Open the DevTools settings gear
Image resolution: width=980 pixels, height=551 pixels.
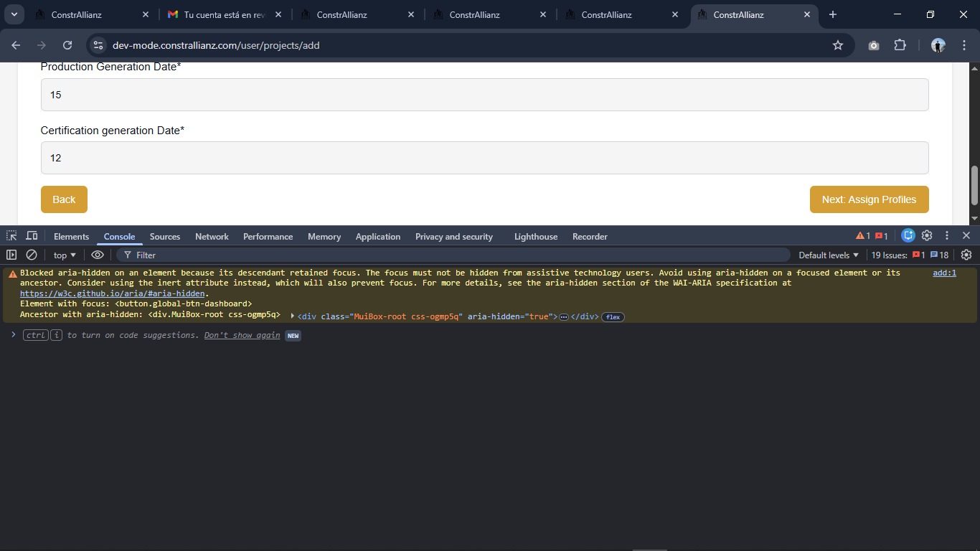click(927, 235)
